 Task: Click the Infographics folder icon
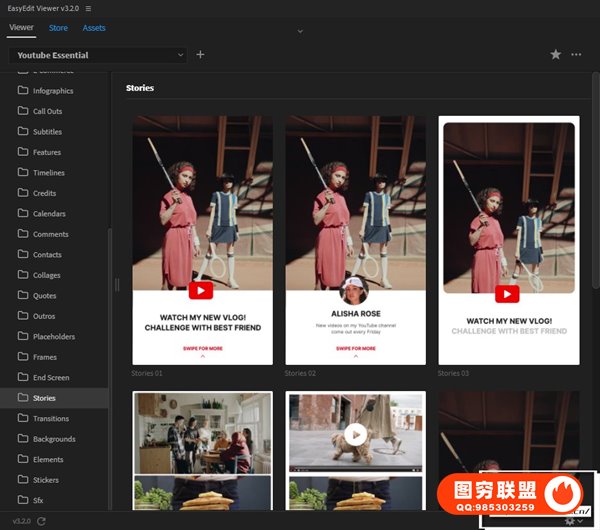tap(22, 90)
